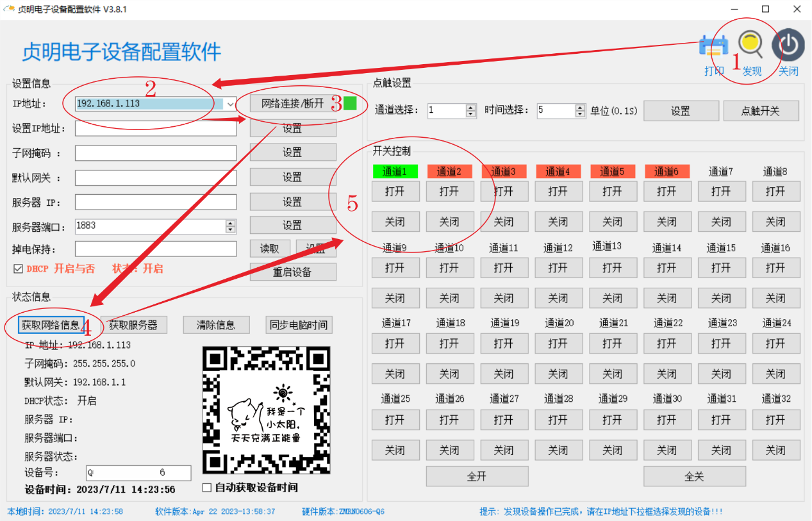Click the green 通道1 status label
The height and width of the screenshot is (521, 812).
click(x=395, y=172)
